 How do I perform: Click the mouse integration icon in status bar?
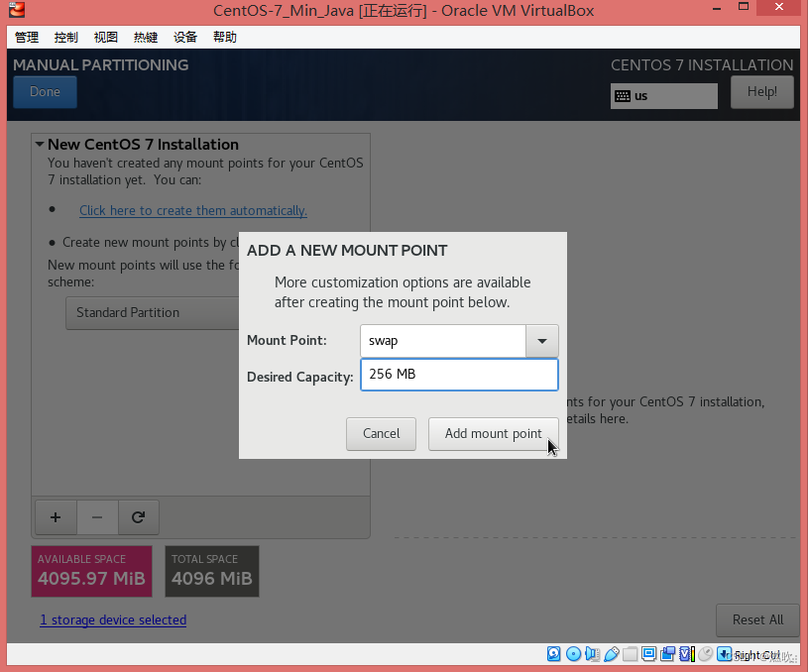click(706, 654)
